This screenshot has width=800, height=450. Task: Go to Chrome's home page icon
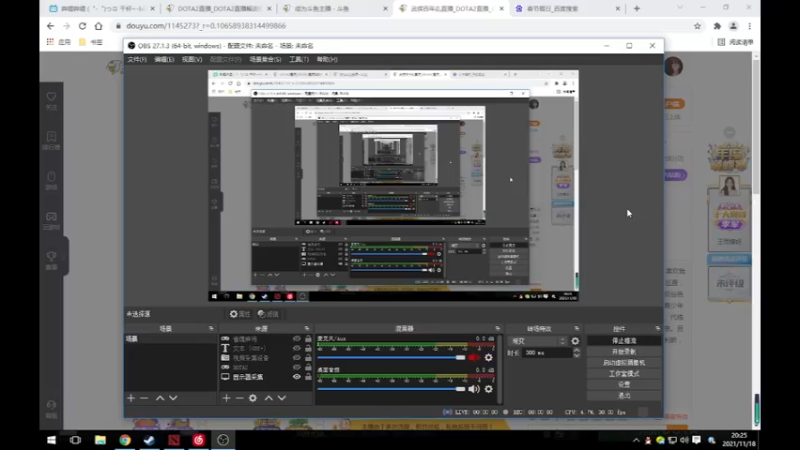98,26
